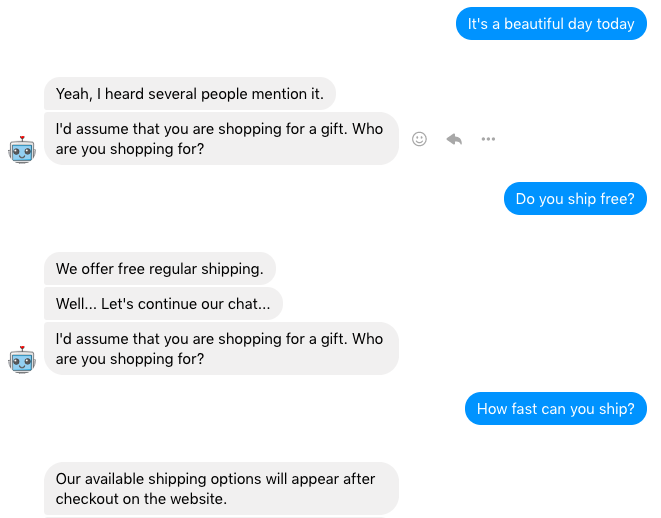Screen dimensions: 661x518
Task: Click the lower robot avatar icon
Action: tap(22, 360)
